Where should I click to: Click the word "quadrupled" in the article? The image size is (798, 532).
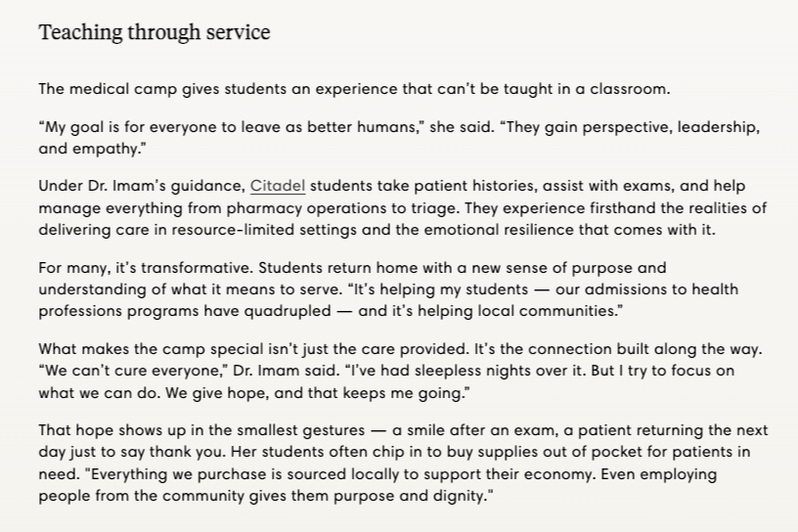point(288,311)
